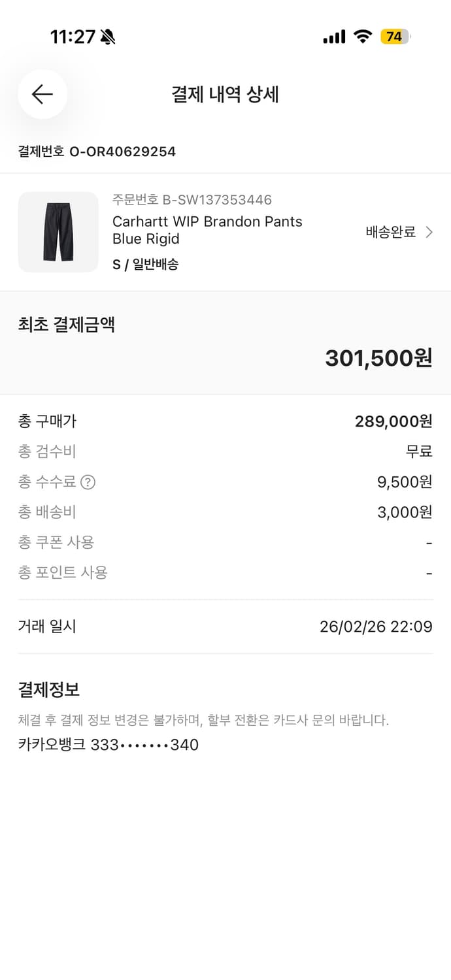
Task: Tap the muted notifications bell icon
Action: (x=109, y=37)
